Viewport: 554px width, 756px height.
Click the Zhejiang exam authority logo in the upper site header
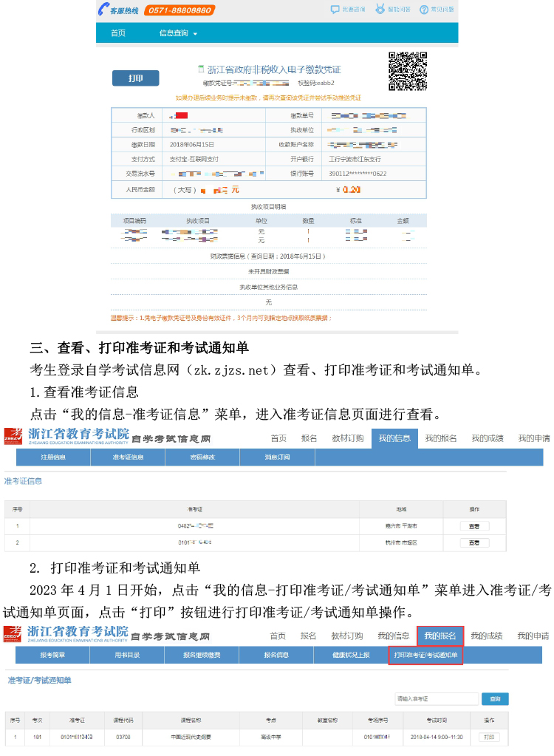(x=66, y=435)
